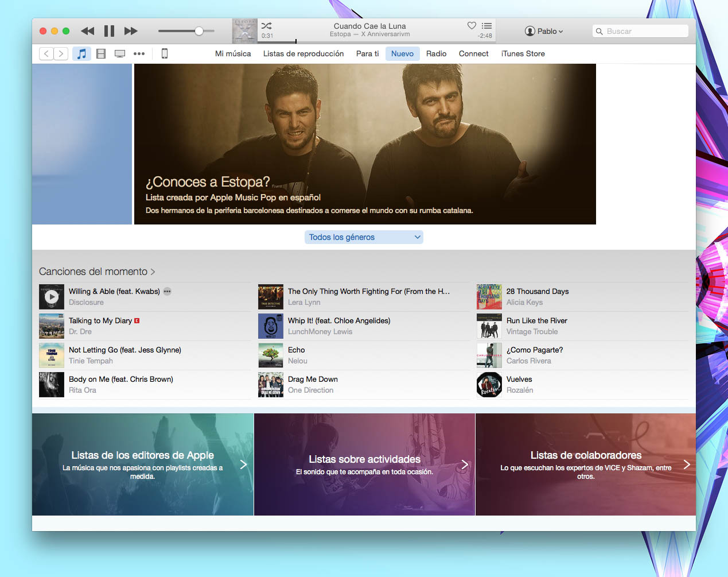The width and height of the screenshot is (728, 577).
Task: Select the song Echo
Action: [297, 350]
